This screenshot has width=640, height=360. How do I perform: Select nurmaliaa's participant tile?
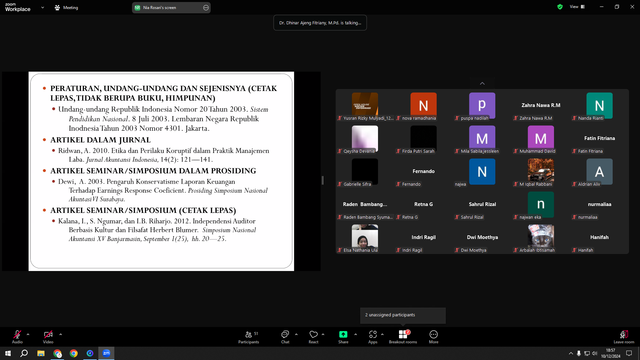tap(599, 205)
